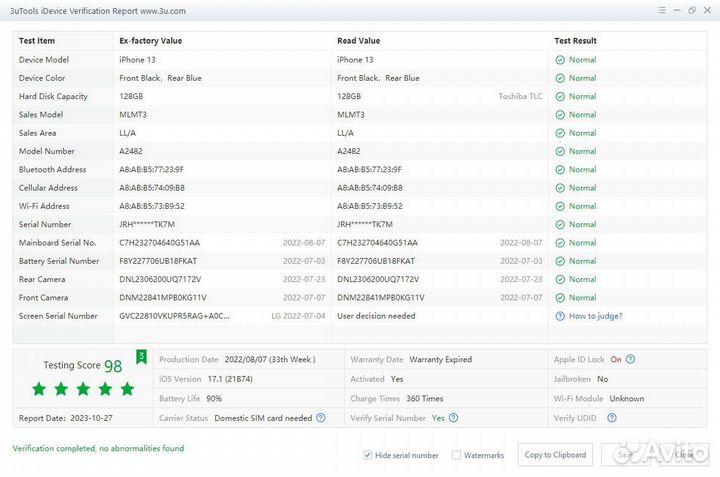Viewport: 720px width, 477px height.
Task: Click the Charge Times 360 Times value
Action: point(425,398)
